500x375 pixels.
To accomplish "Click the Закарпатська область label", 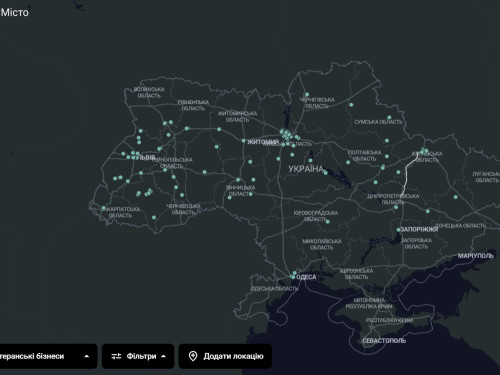I will (x=121, y=212).
